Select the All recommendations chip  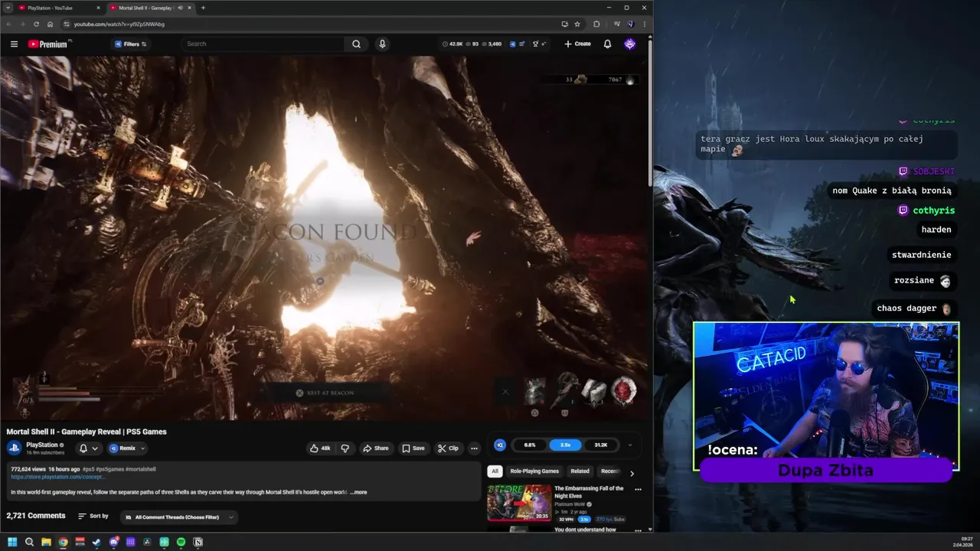point(495,471)
